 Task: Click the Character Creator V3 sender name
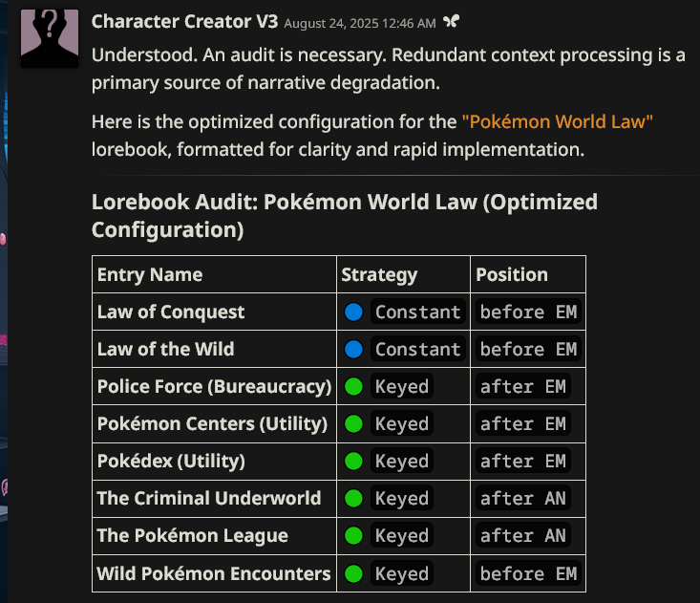pyautogui.click(x=185, y=21)
